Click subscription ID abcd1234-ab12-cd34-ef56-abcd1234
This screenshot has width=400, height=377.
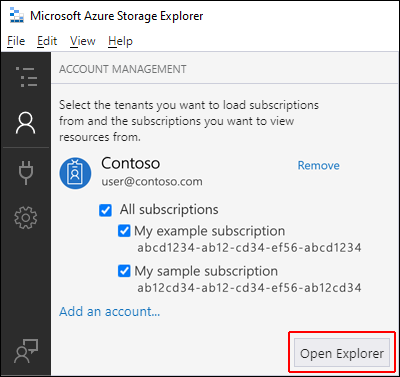tap(249, 248)
